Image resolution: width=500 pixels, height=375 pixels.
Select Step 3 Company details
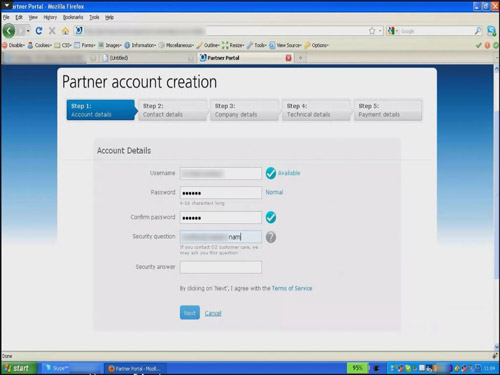(245, 110)
